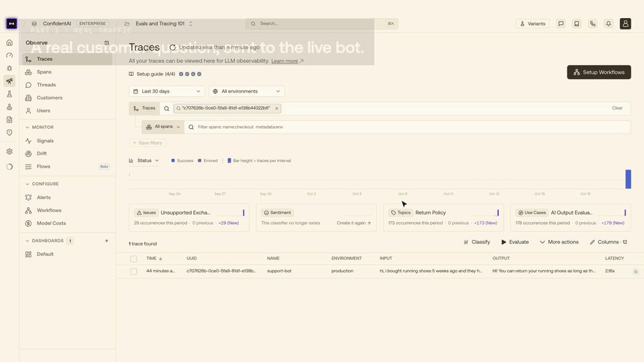Remove the trace UUID filter chip

click(x=277, y=109)
